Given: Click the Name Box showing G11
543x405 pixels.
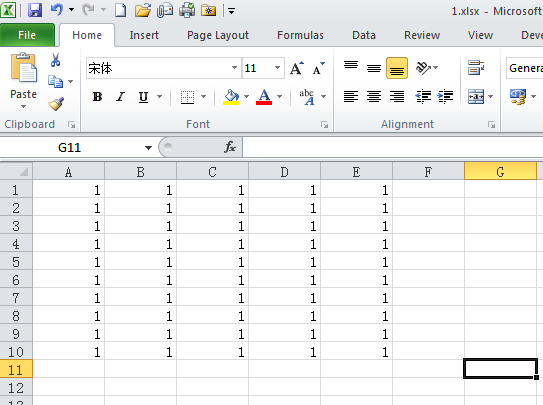Looking at the screenshot, I should (x=69, y=147).
